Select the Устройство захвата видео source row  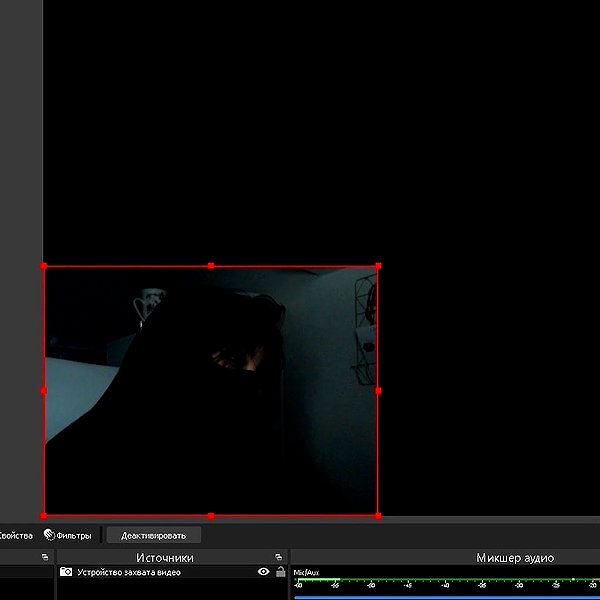click(172, 572)
